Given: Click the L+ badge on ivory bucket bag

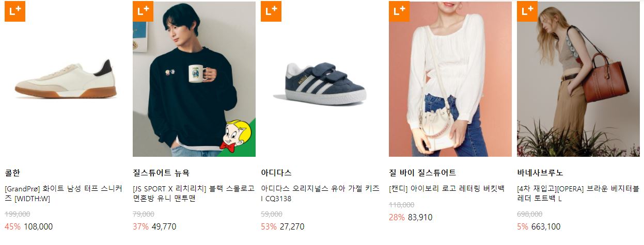Looking at the screenshot, I should pyautogui.click(x=399, y=11).
